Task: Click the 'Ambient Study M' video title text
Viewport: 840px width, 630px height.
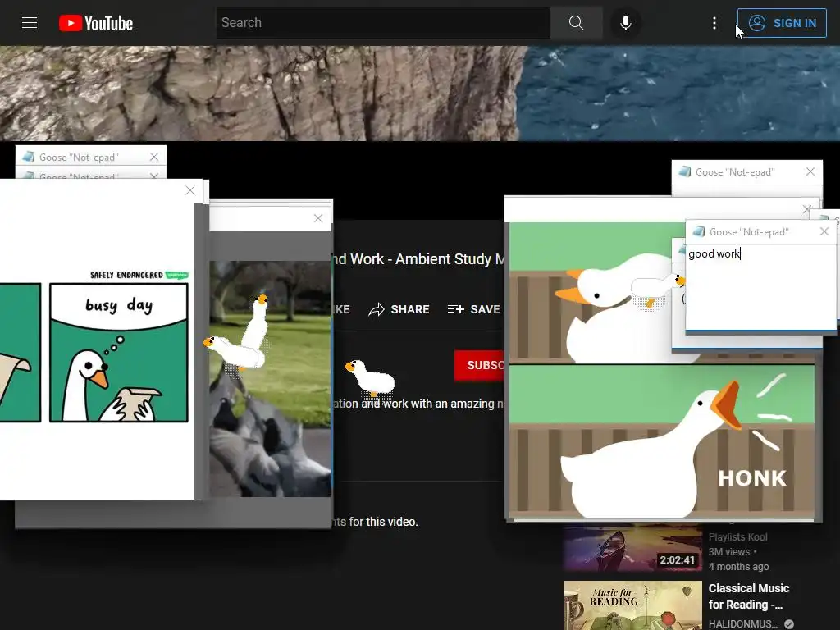Action: [x=450, y=259]
